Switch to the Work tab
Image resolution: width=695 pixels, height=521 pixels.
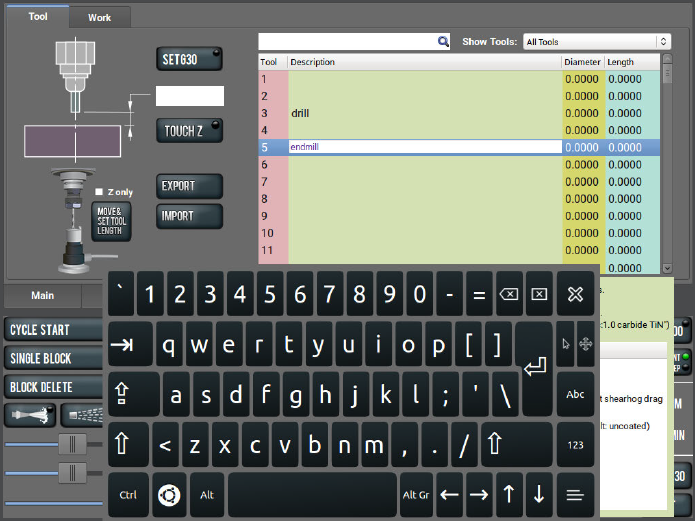(x=99, y=17)
